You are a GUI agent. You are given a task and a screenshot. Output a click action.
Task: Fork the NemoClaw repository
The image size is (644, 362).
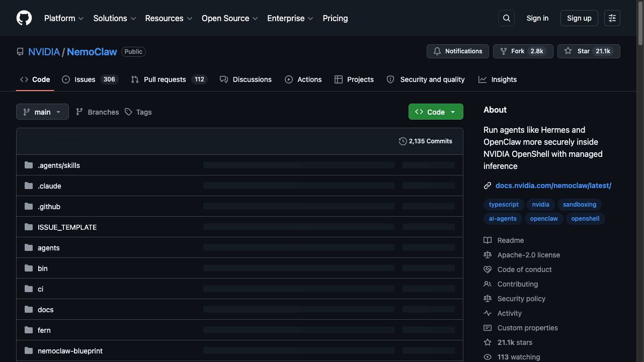point(523,51)
